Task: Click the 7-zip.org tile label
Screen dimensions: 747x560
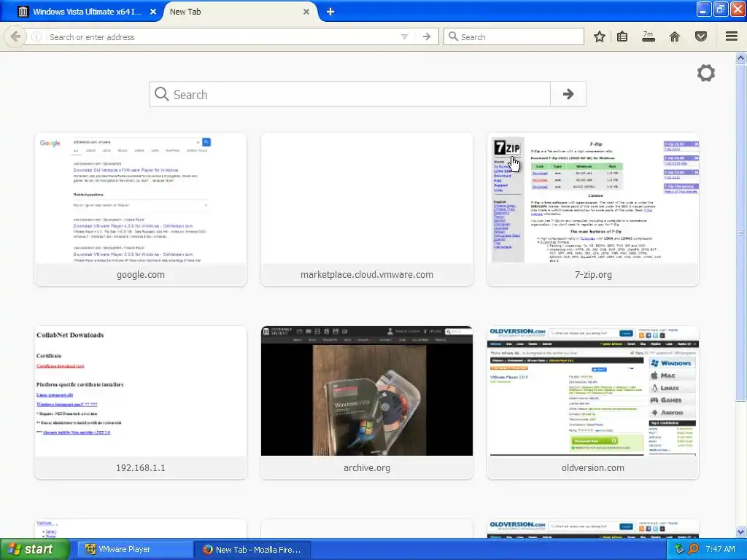Action: pyautogui.click(x=592, y=275)
